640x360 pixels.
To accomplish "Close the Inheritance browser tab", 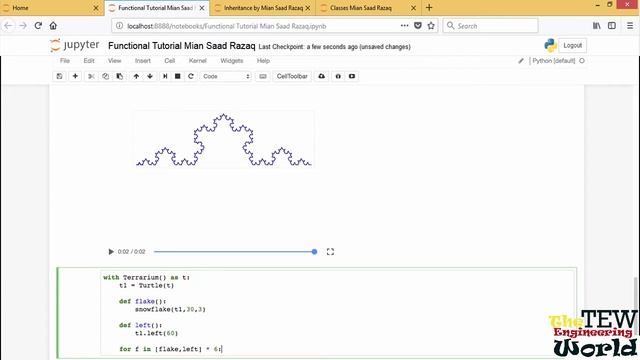I will point(308,8).
